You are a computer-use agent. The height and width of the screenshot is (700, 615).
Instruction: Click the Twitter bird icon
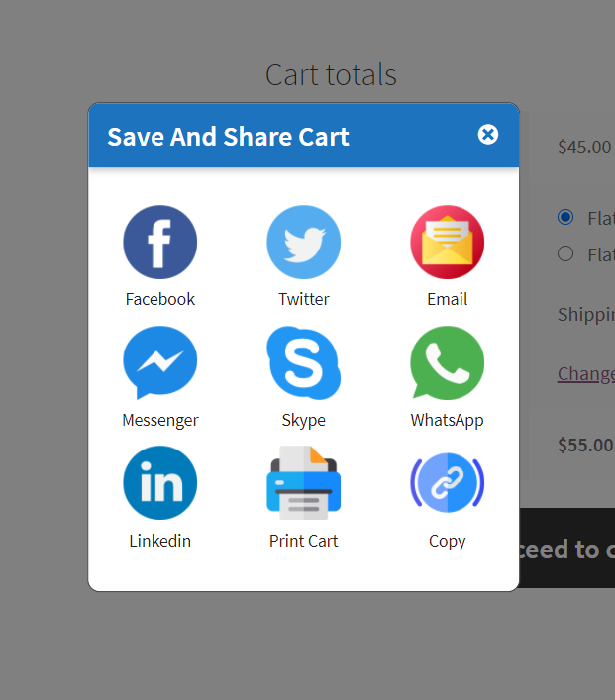click(304, 243)
